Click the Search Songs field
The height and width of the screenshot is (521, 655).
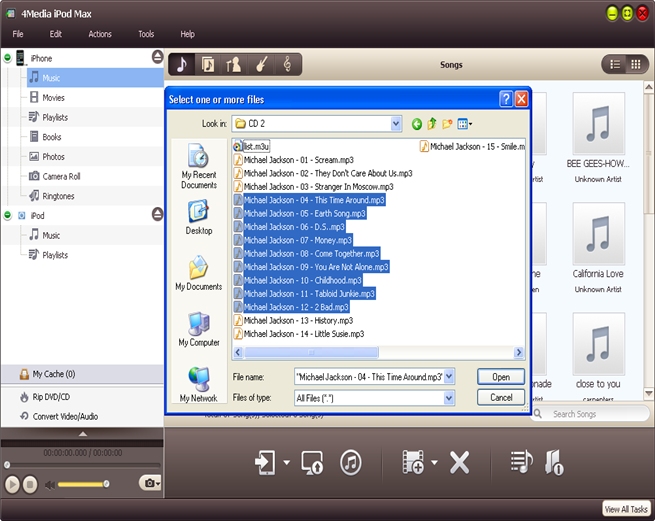(x=591, y=414)
